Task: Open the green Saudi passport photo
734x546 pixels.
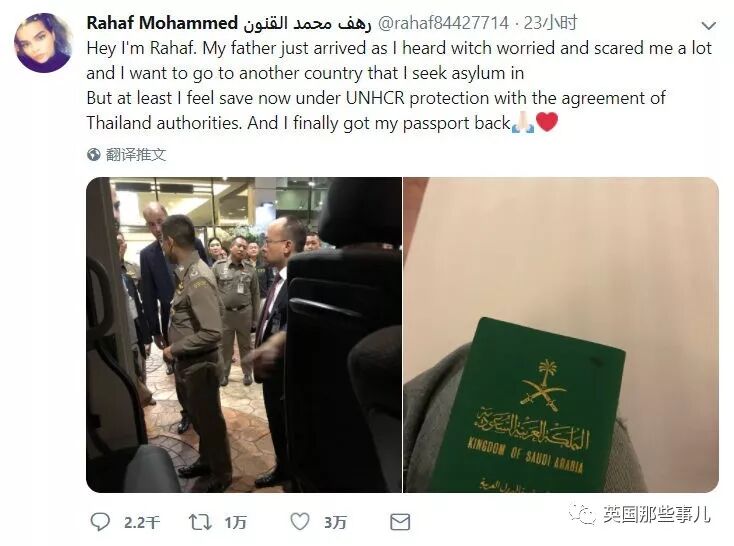Action: (561, 335)
